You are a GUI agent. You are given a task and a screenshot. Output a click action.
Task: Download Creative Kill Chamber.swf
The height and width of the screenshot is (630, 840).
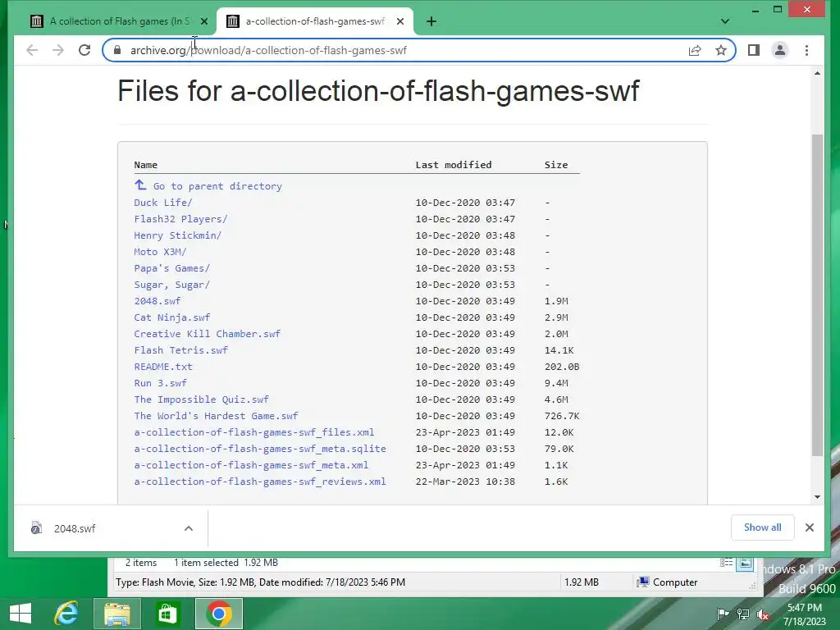click(x=208, y=334)
